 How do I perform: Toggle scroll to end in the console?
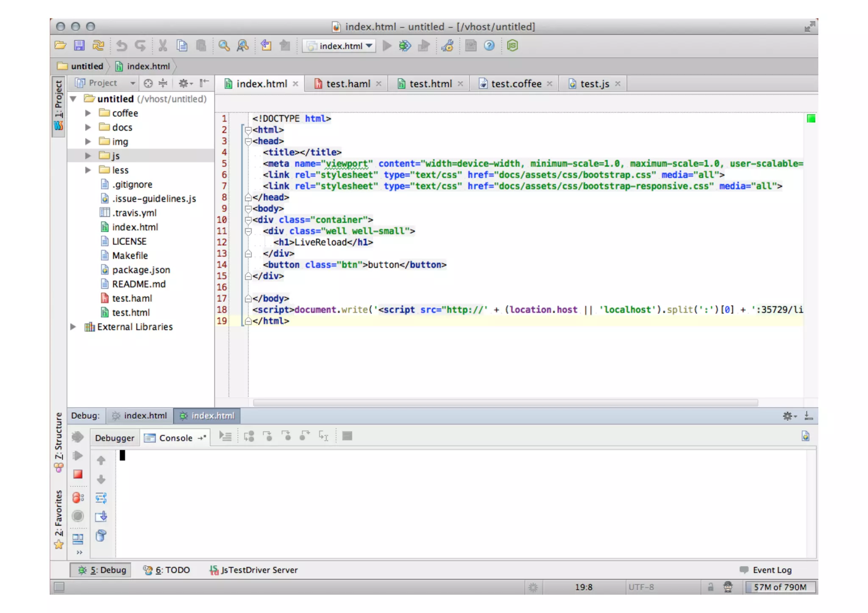pos(101,516)
